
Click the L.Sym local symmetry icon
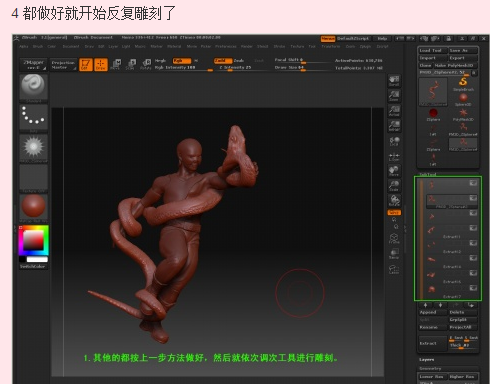pos(394,156)
